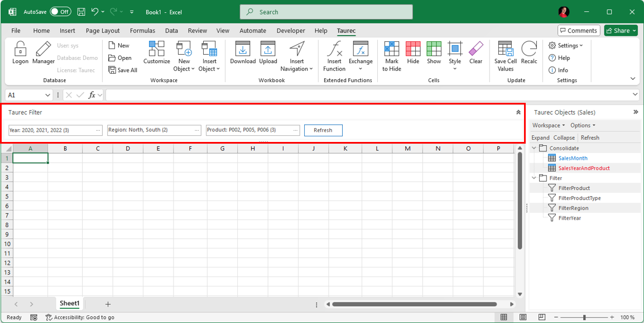Click the zoom slider handle
The height and width of the screenshot is (323, 644).
(x=584, y=317)
